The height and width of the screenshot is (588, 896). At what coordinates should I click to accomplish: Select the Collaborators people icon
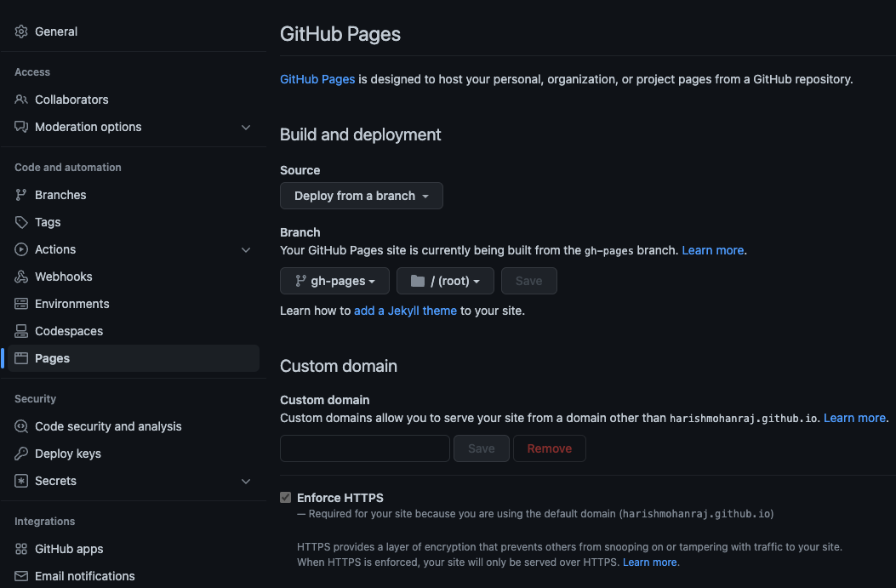20,99
